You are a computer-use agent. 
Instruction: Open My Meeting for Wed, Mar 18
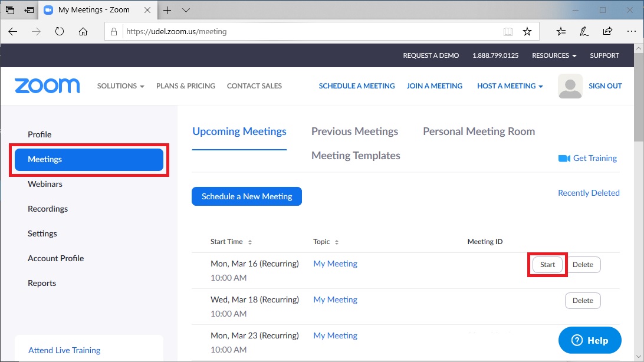point(335,300)
